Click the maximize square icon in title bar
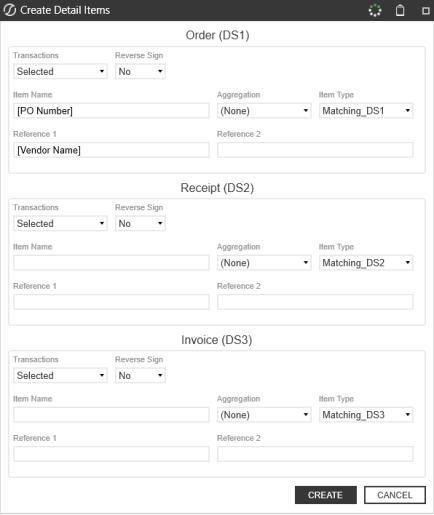Screen dimensions: 434x515 click(426, 11)
